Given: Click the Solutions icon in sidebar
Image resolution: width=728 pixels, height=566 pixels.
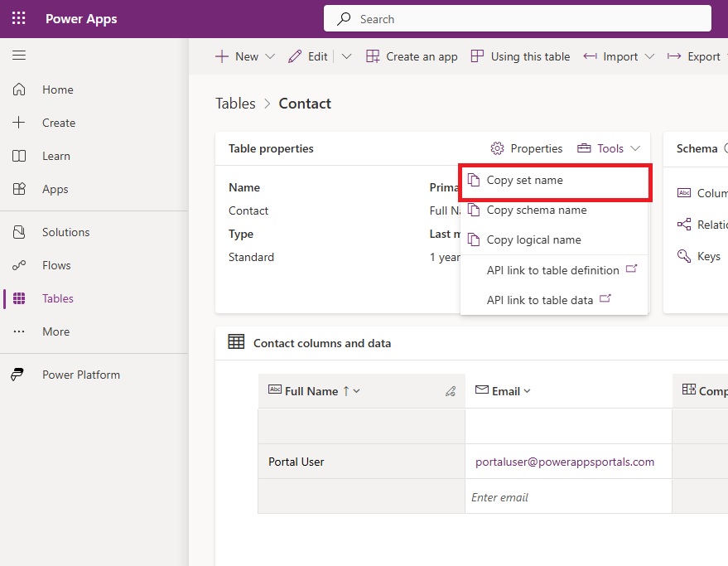Looking at the screenshot, I should 19,232.
